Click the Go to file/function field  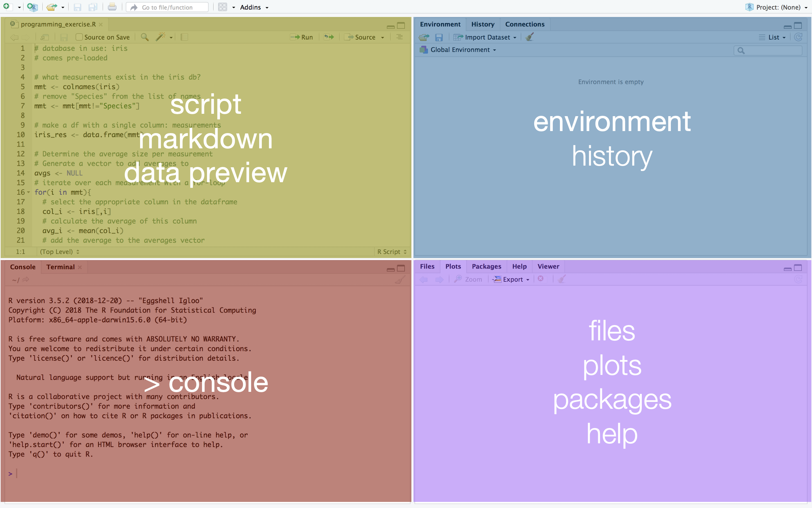[167, 7]
